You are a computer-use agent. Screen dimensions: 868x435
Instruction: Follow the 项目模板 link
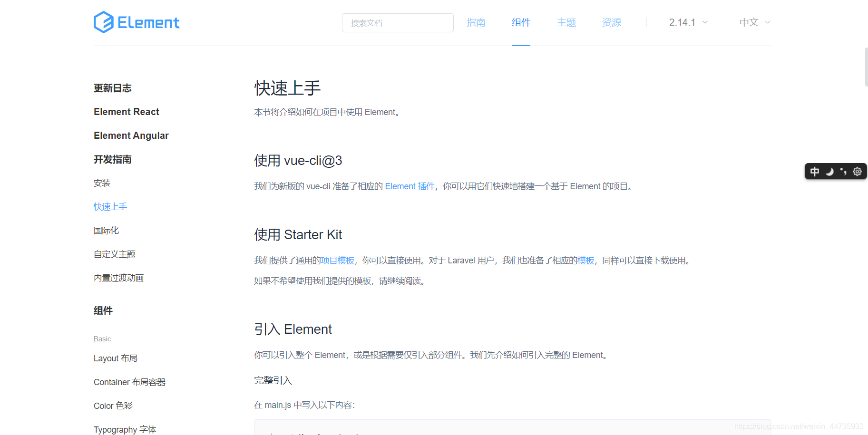pyautogui.click(x=338, y=261)
